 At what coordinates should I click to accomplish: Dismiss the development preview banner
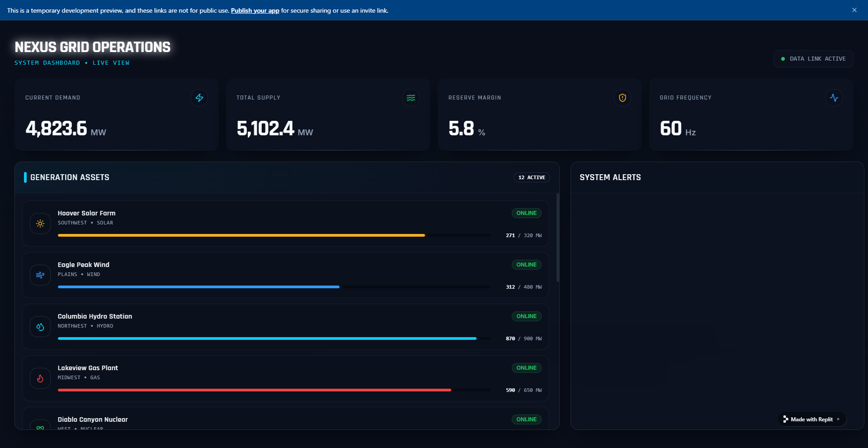[x=854, y=10]
